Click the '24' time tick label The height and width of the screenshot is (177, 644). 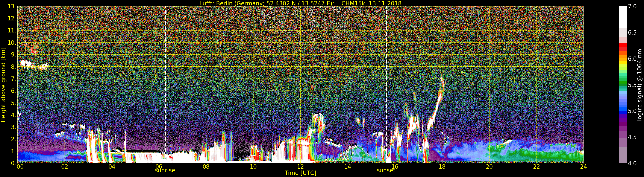pyautogui.click(x=583, y=166)
